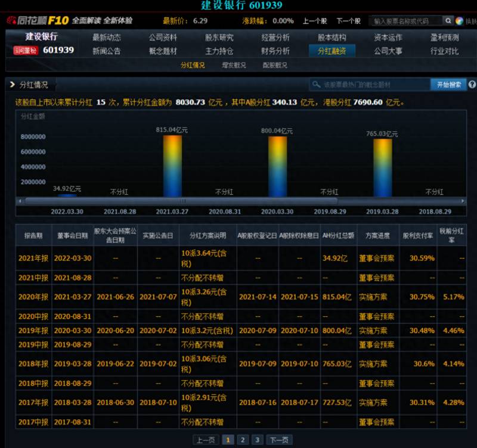Click the chart scrollbar left arrow
The width and height of the screenshot is (477, 448).
click(x=20, y=201)
